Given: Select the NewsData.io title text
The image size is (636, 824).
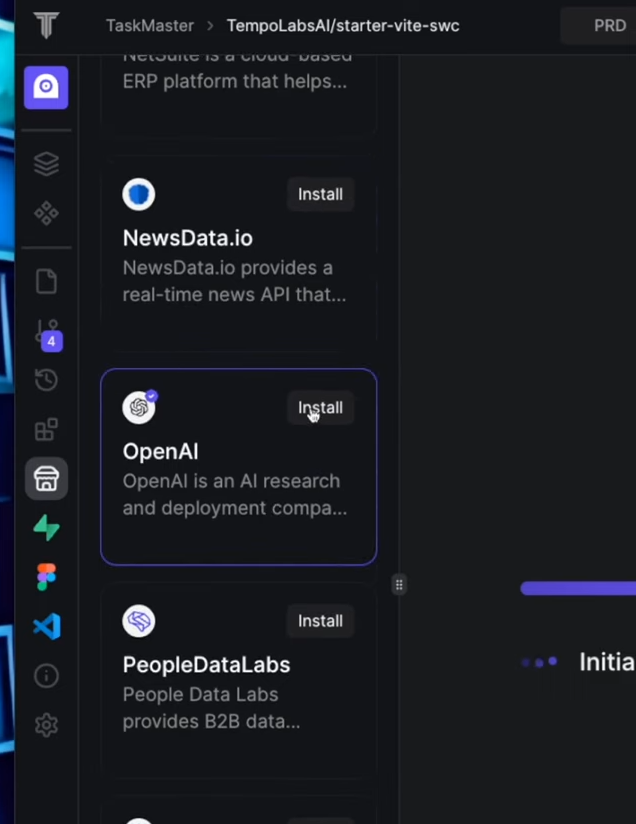Looking at the screenshot, I should 188,238.
